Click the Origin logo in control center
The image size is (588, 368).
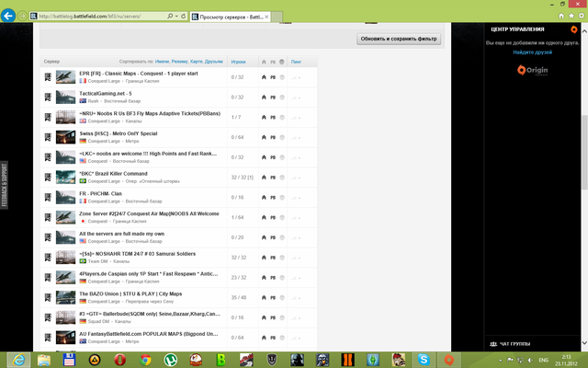pos(533,70)
